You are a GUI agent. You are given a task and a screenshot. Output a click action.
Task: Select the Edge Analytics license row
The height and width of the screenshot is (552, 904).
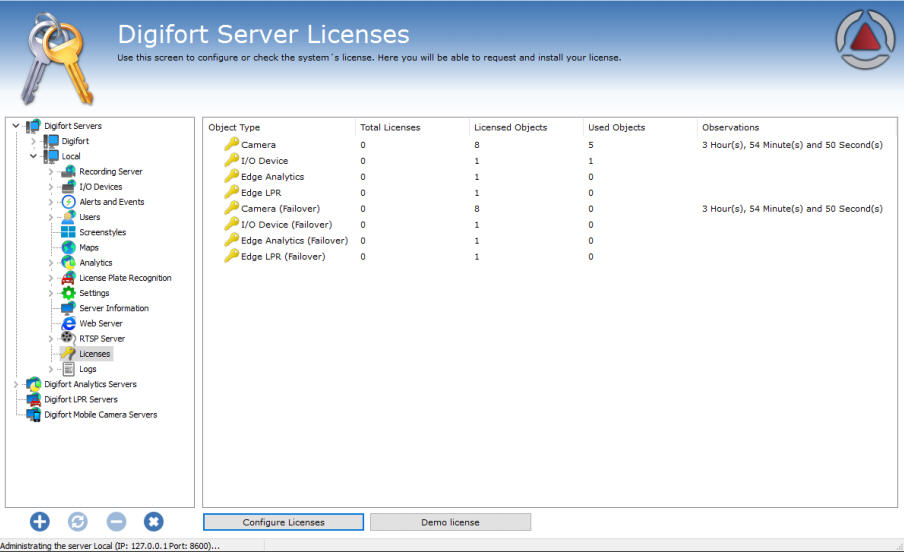click(x=549, y=177)
